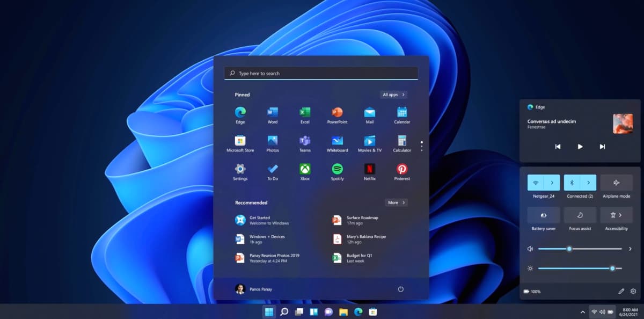Launch Spotify from the pinned apps
This screenshot has height=319, width=644.
coord(337,172)
